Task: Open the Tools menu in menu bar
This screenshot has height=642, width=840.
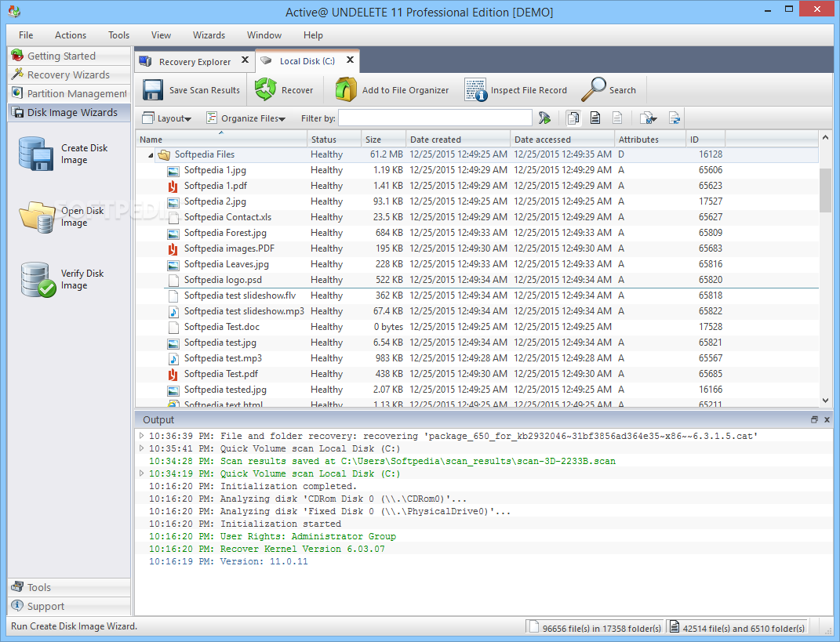Action: 118,35
